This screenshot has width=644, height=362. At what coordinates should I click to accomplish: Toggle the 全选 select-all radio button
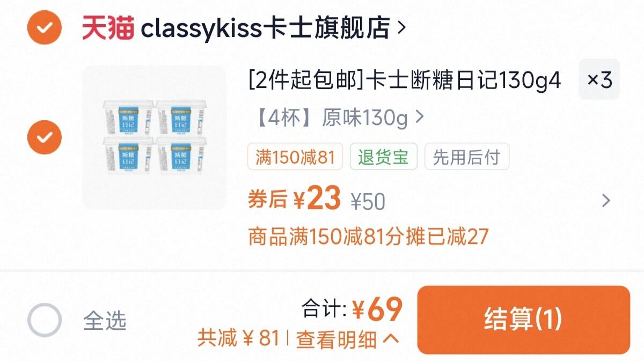[x=45, y=320]
